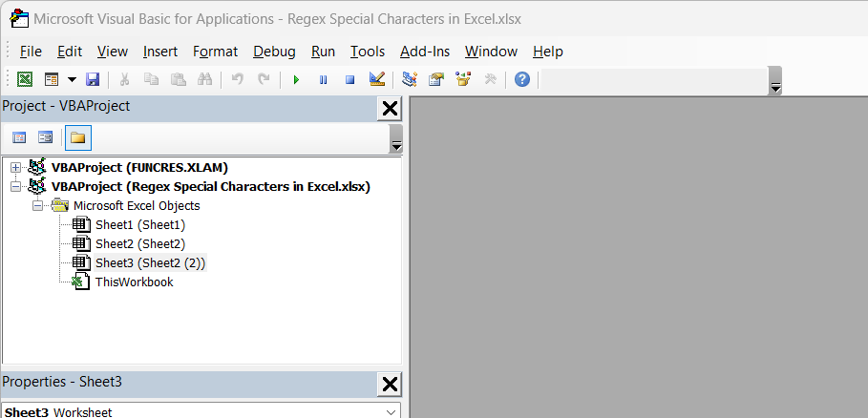Open the Window menu
This screenshot has width=868, height=418.
(x=491, y=52)
